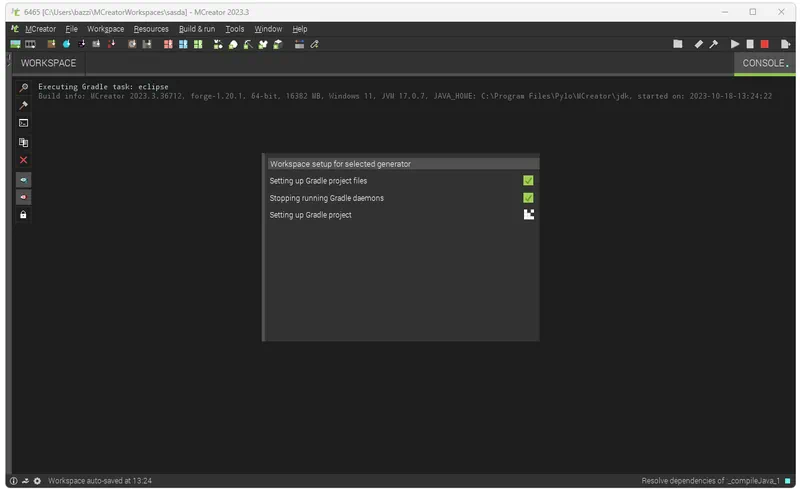Image resolution: width=800 pixels, height=489 pixels.
Task: Click the gray block with blue bar icon
Action: (299, 44)
